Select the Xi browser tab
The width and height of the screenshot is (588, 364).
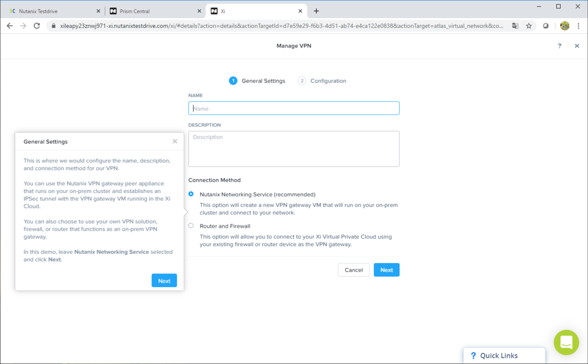point(256,11)
